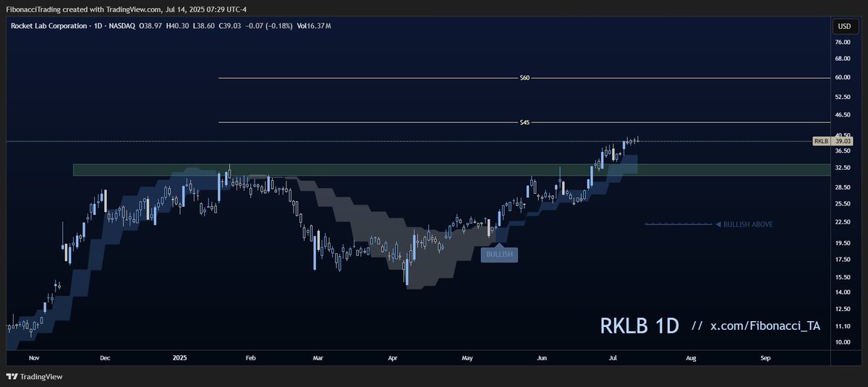The height and width of the screenshot is (387, 868).
Task: Click the Mar label on time axis
Action: pyautogui.click(x=318, y=358)
